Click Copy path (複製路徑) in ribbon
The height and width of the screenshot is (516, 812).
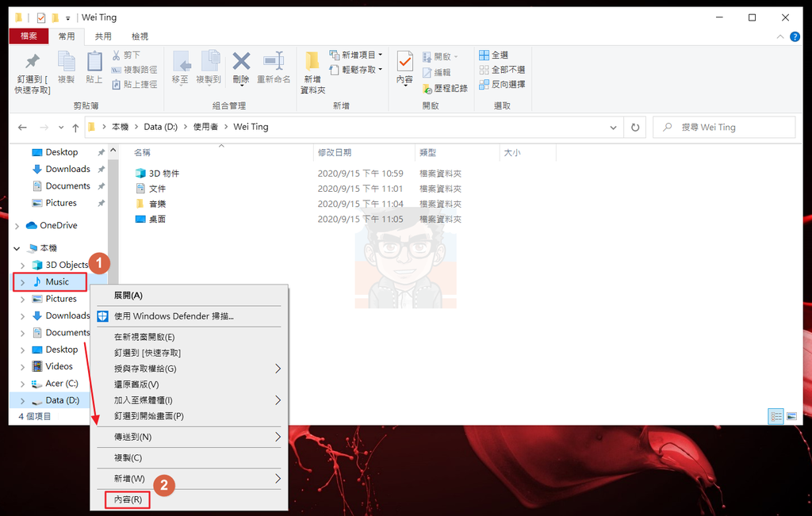[134, 69]
